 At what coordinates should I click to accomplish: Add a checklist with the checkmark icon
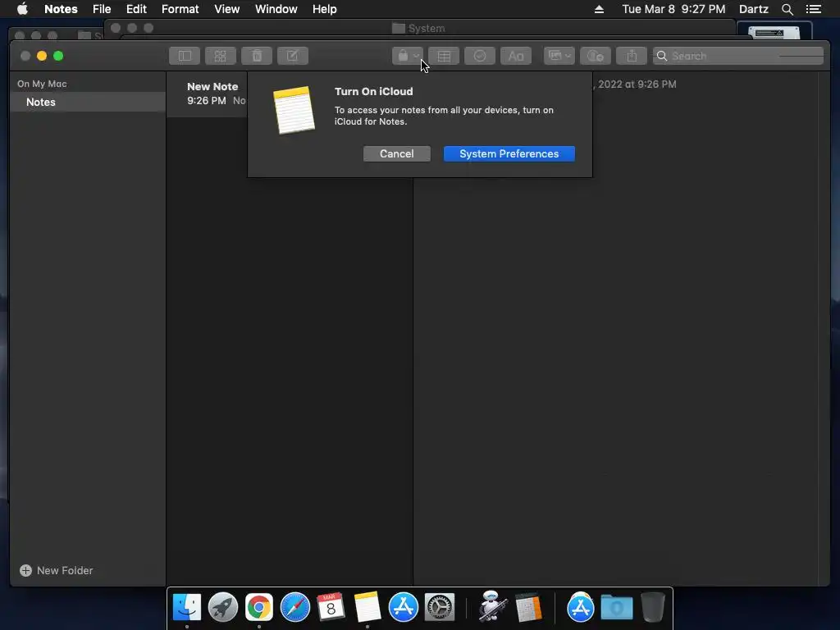479,56
